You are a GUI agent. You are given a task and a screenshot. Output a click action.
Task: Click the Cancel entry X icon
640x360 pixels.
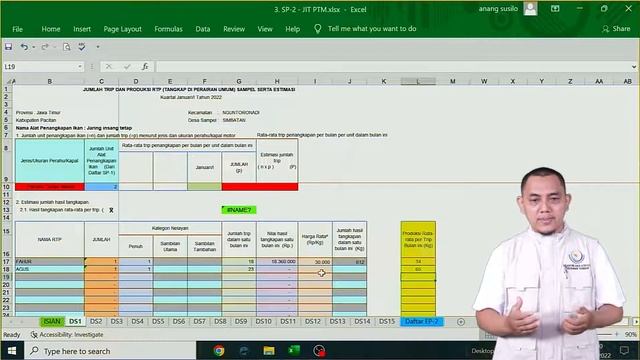coord(109,67)
